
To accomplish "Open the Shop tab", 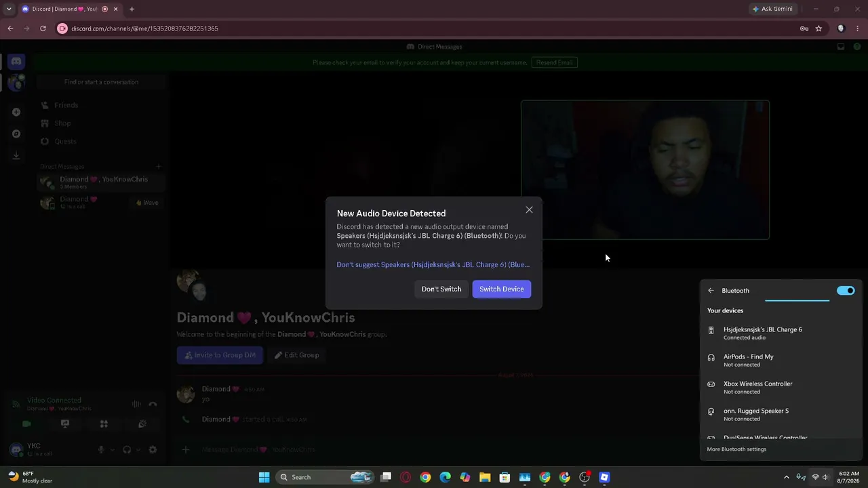I will pos(100,123).
